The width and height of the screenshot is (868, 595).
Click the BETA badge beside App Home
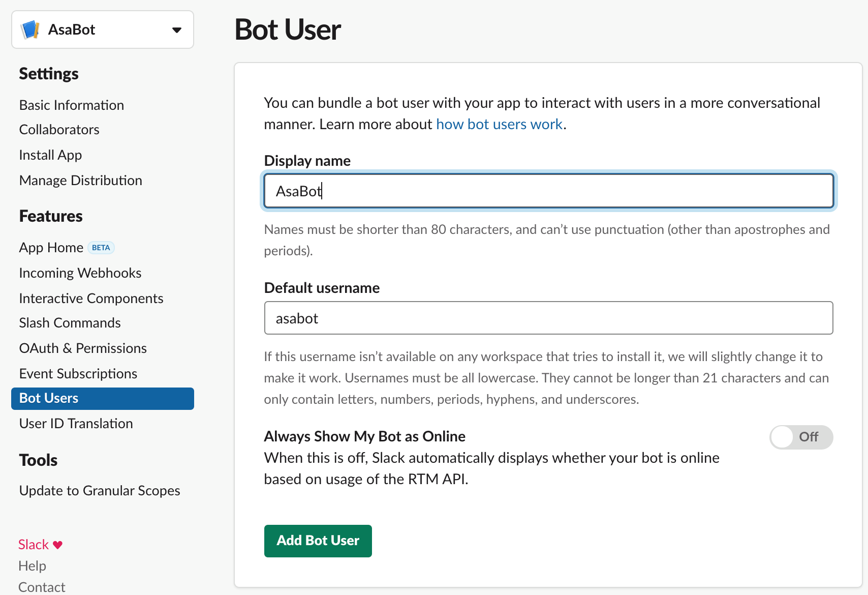click(101, 248)
